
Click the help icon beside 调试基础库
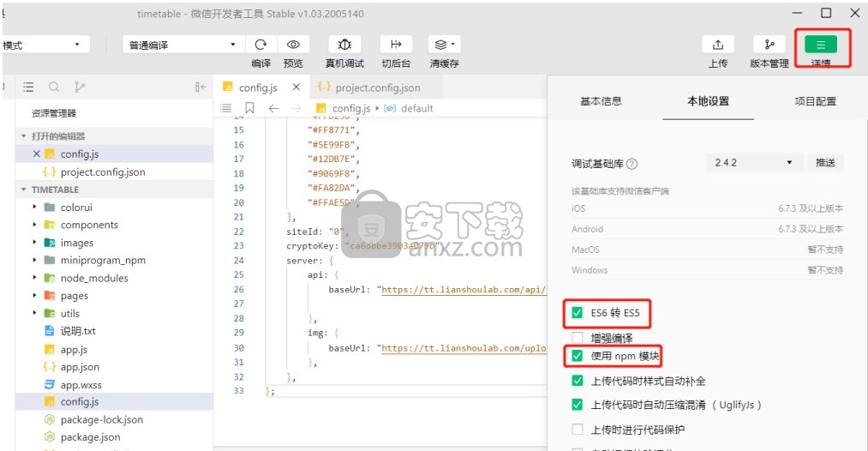[632, 164]
